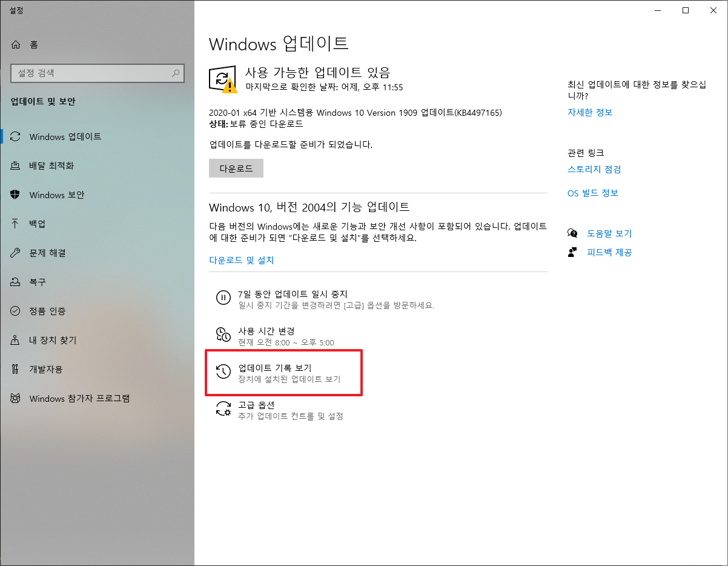Screen dimensions: 728x566
Task: Click the Home icon in sidebar
Action: tap(16, 45)
